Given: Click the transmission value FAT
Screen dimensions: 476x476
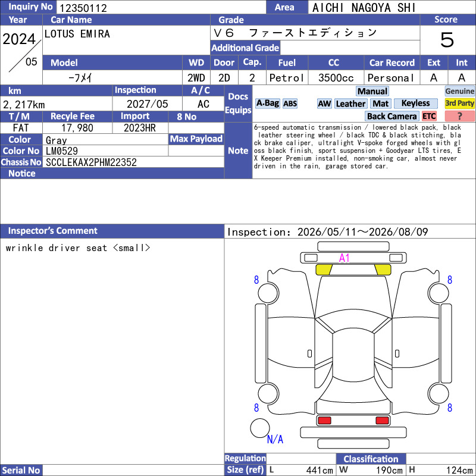Looking at the screenshot, I should pyautogui.click(x=21, y=128).
